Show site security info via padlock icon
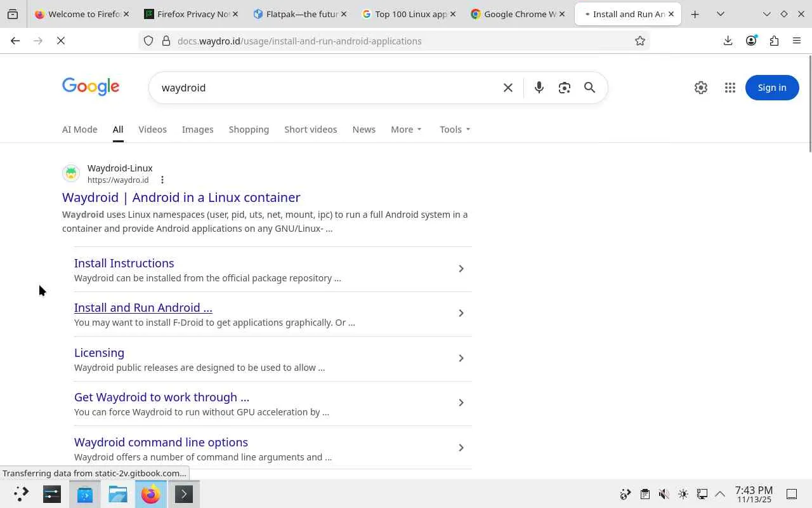 [x=166, y=41]
